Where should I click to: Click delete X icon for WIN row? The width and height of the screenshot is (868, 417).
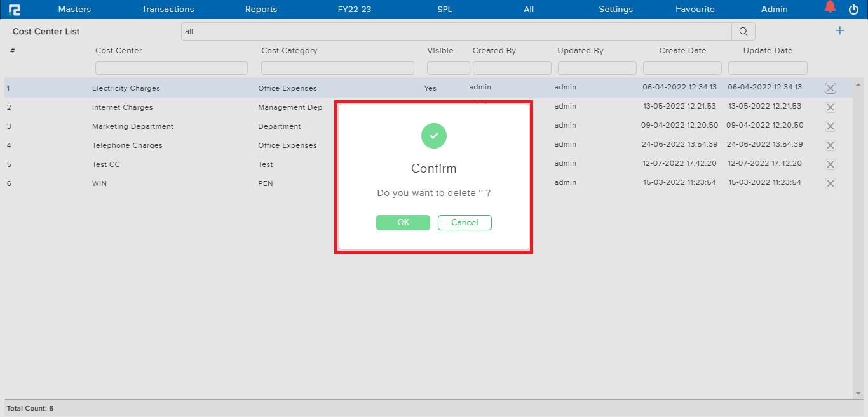830,183
